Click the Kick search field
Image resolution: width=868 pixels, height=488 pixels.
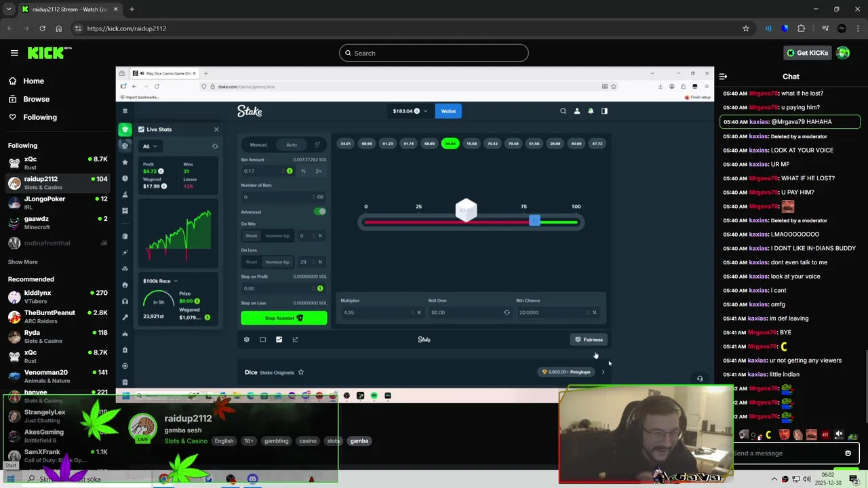pyautogui.click(x=434, y=53)
